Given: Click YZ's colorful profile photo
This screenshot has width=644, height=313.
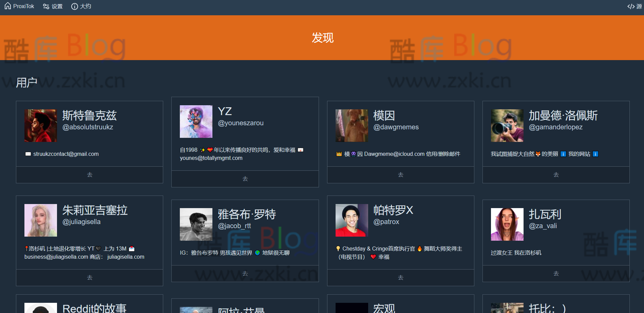Looking at the screenshot, I should point(196,121).
